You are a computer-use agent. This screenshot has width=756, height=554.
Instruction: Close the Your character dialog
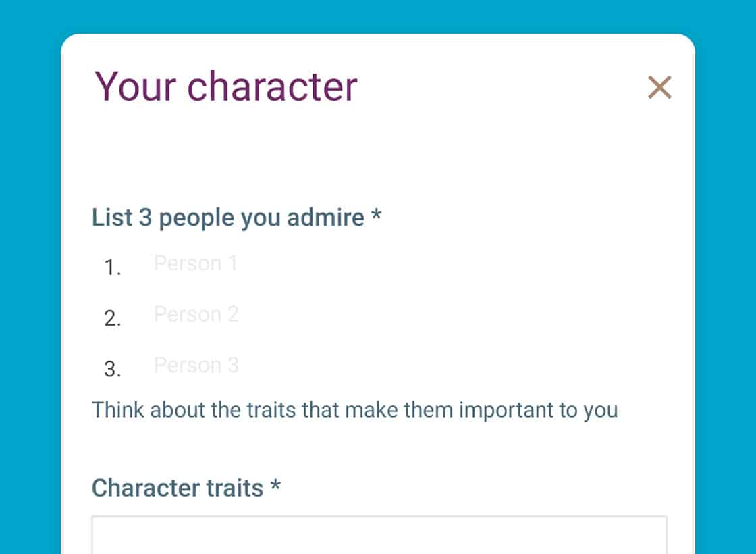[x=659, y=87]
